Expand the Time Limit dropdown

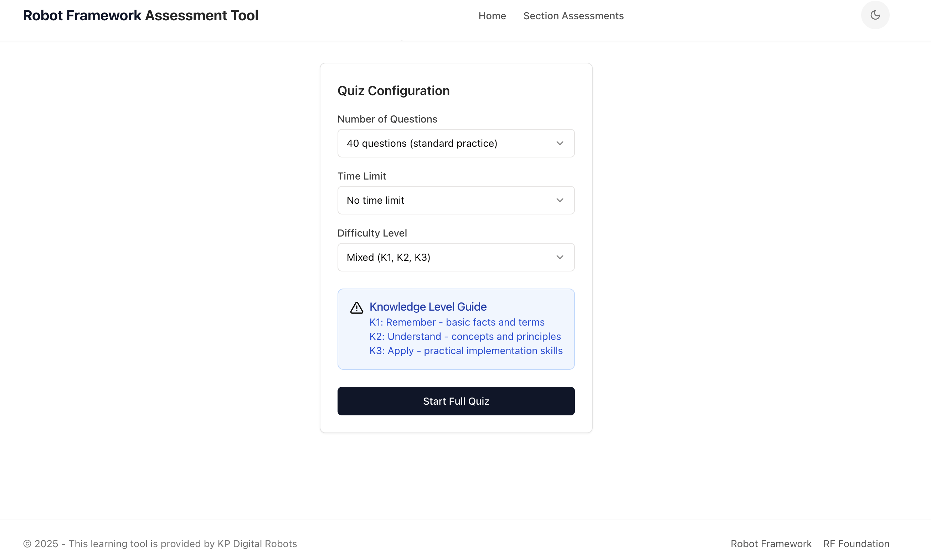pyautogui.click(x=456, y=200)
